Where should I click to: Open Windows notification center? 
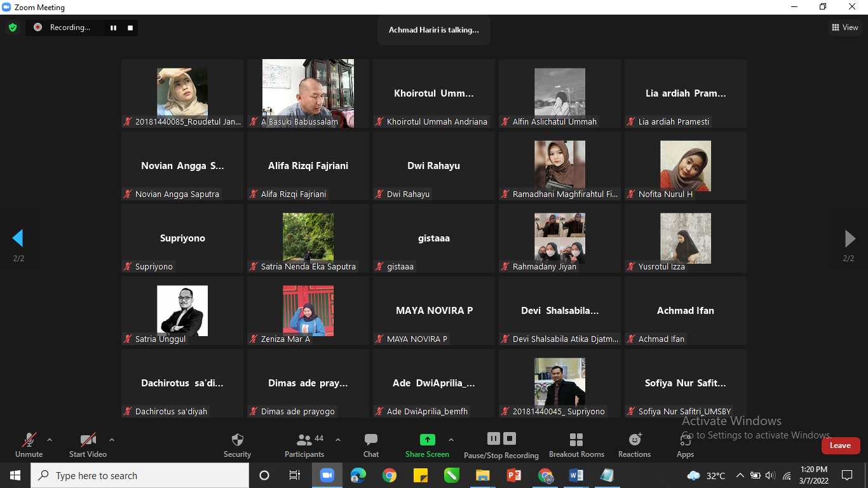click(x=847, y=475)
